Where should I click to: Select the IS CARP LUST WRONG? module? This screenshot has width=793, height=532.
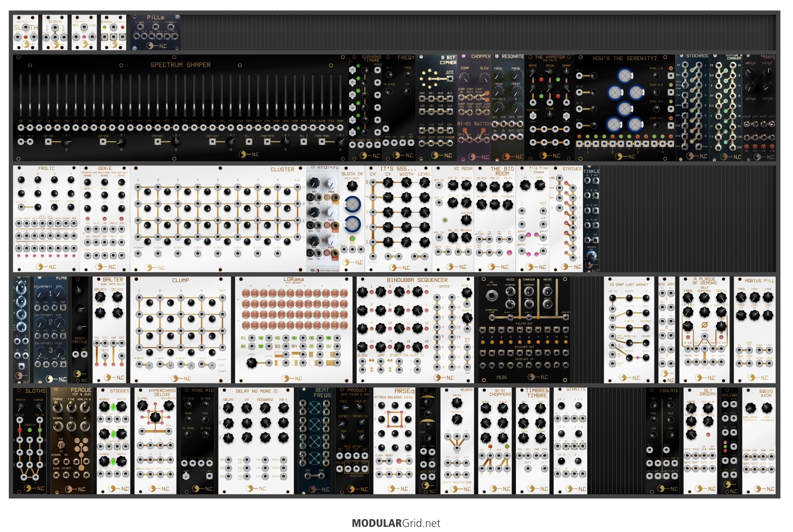coord(629,330)
